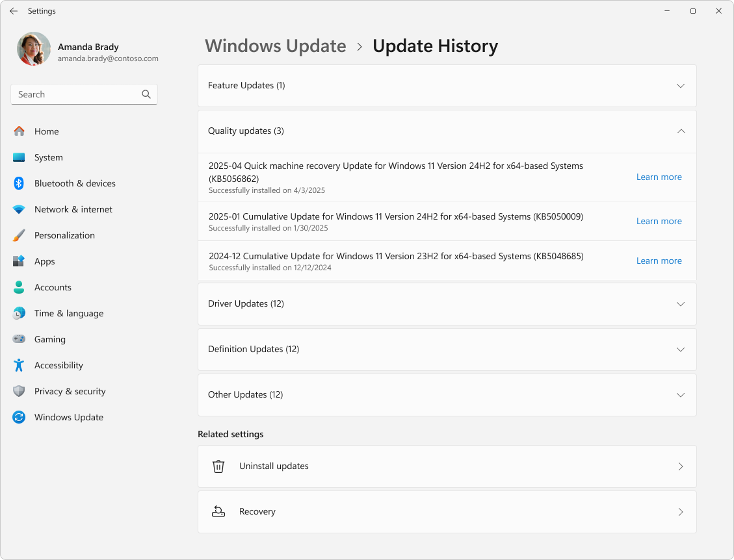Click the Personalization paintbrush icon
The height and width of the screenshot is (560, 734).
click(x=19, y=235)
